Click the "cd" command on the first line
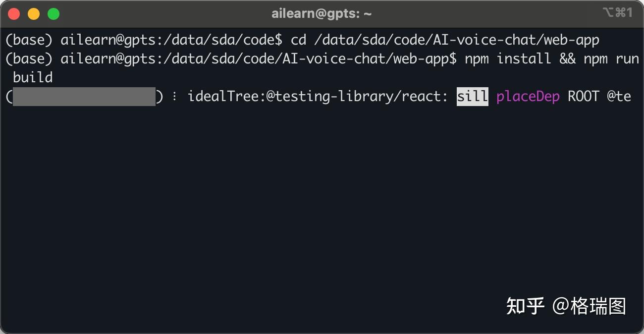The height and width of the screenshot is (334, 644). pyautogui.click(x=298, y=40)
